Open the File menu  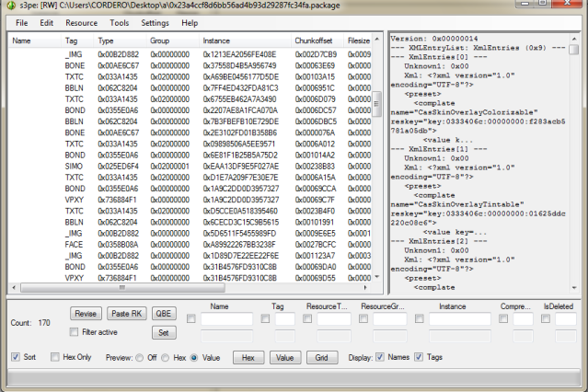pyautogui.click(x=21, y=22)
